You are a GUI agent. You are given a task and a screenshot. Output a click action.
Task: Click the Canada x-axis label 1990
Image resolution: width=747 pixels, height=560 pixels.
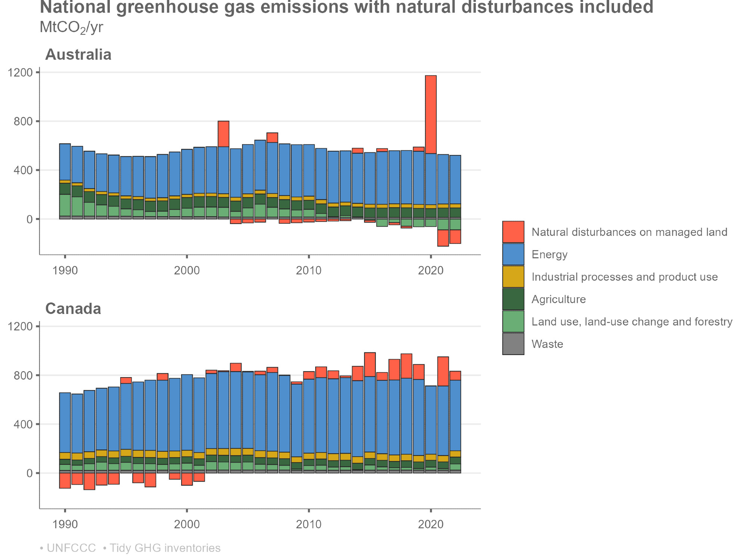[65, 525]
